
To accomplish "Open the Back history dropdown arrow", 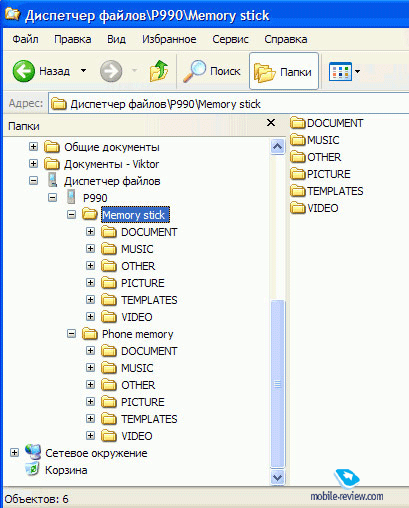I will pos(83,71).
